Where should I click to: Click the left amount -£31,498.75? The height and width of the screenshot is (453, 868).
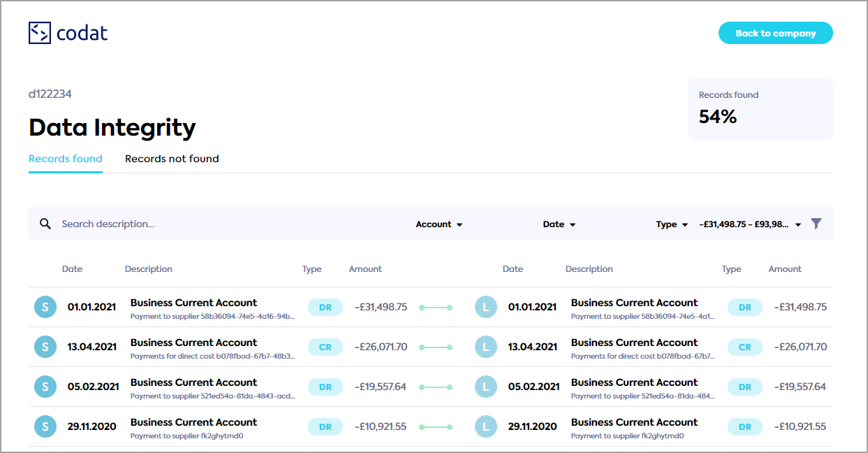381,308
